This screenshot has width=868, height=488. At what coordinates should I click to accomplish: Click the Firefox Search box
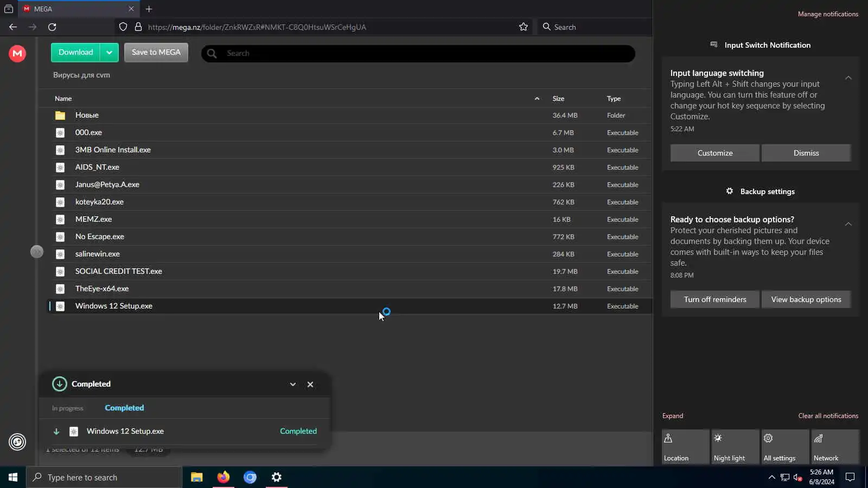595,27
